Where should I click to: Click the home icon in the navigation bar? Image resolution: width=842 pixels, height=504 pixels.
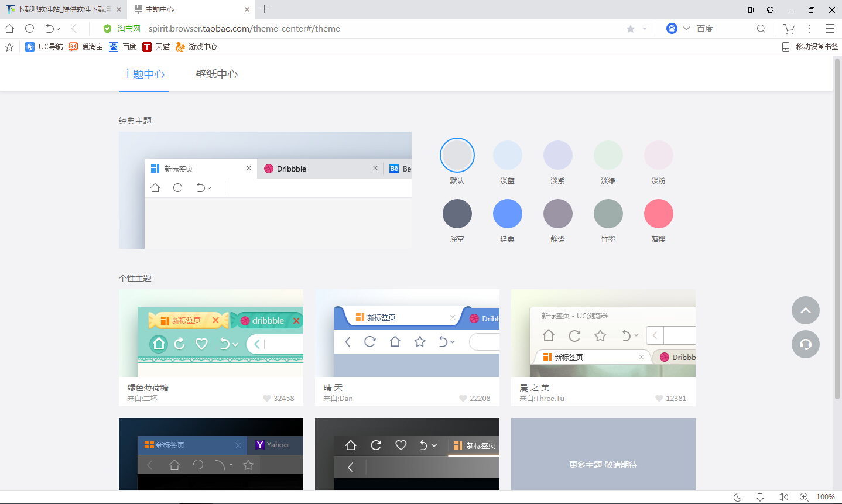coord(9,28)
